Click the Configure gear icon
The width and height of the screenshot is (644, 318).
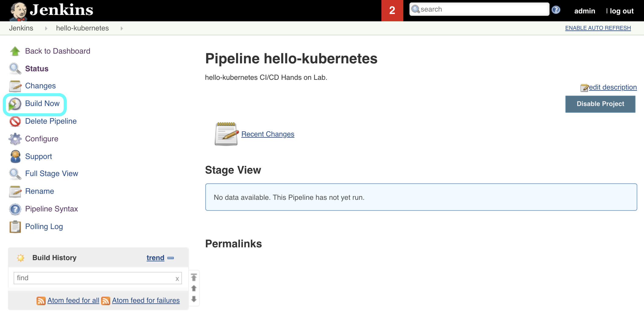[x=15, y=139]
